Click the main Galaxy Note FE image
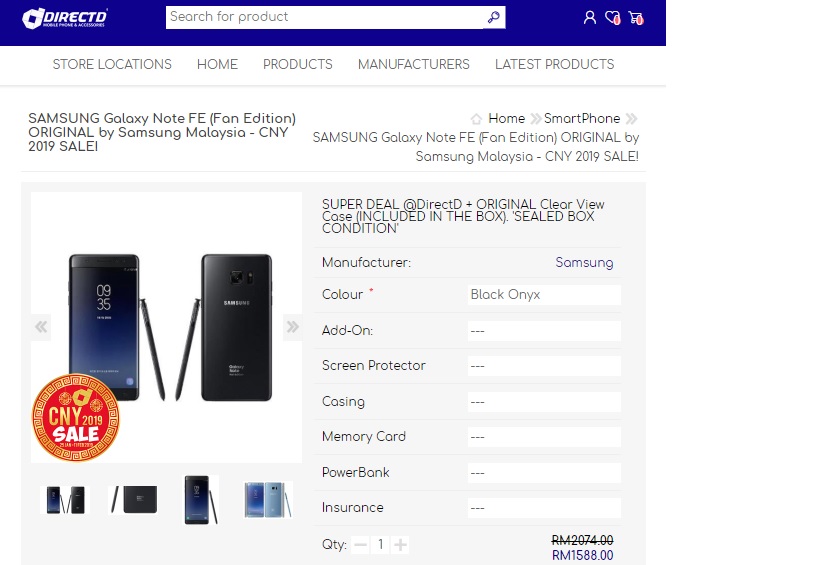Screen dimensions: 819x565 pyautogui.click(x=167, y=327)
